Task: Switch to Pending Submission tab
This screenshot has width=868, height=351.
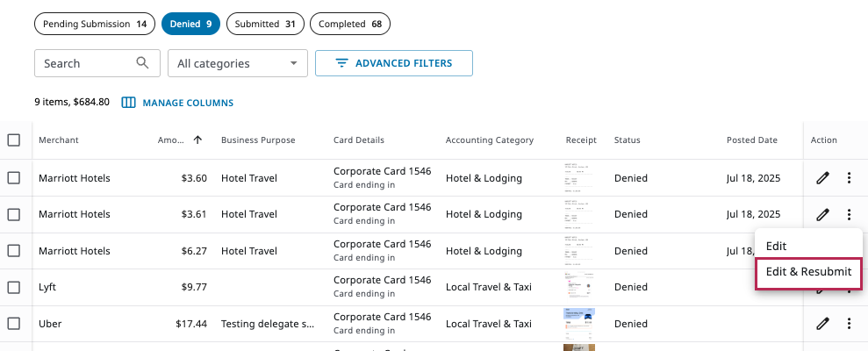Action: tap(95, 24)
